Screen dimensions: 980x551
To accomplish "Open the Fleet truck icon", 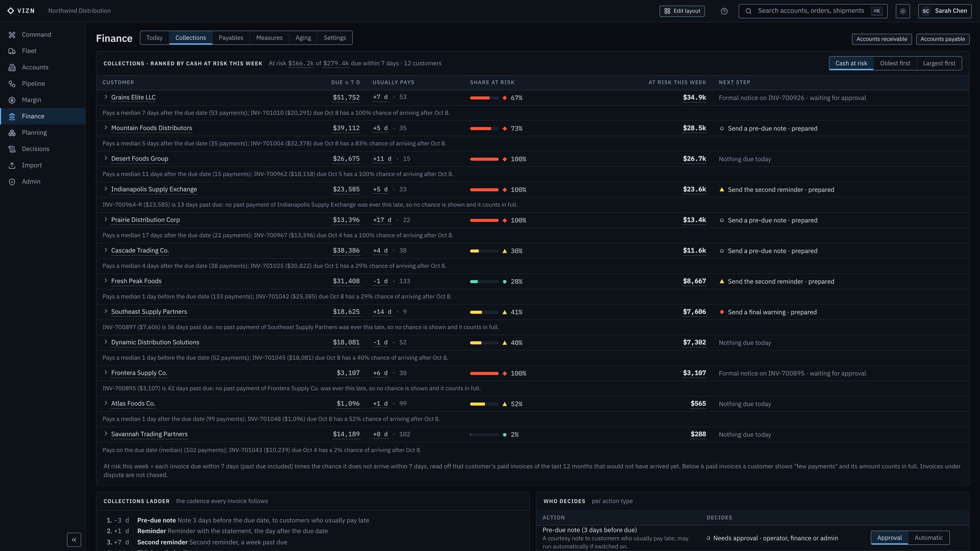I will (x=12, y=51).
